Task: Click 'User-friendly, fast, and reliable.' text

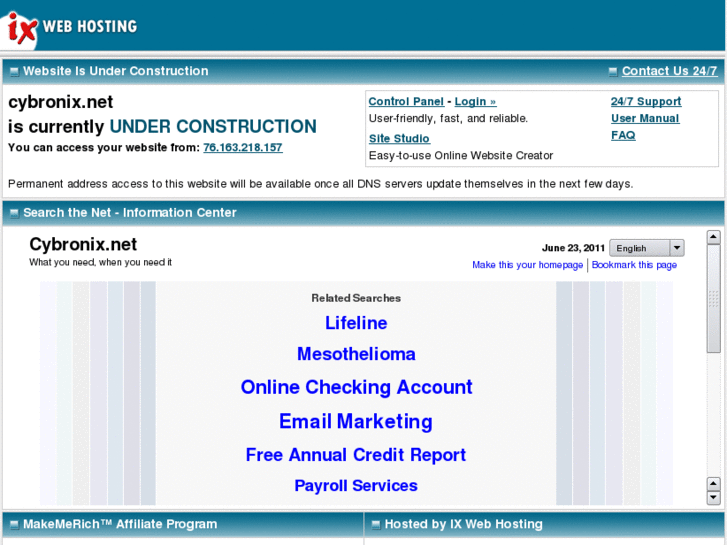Action: 448,119
